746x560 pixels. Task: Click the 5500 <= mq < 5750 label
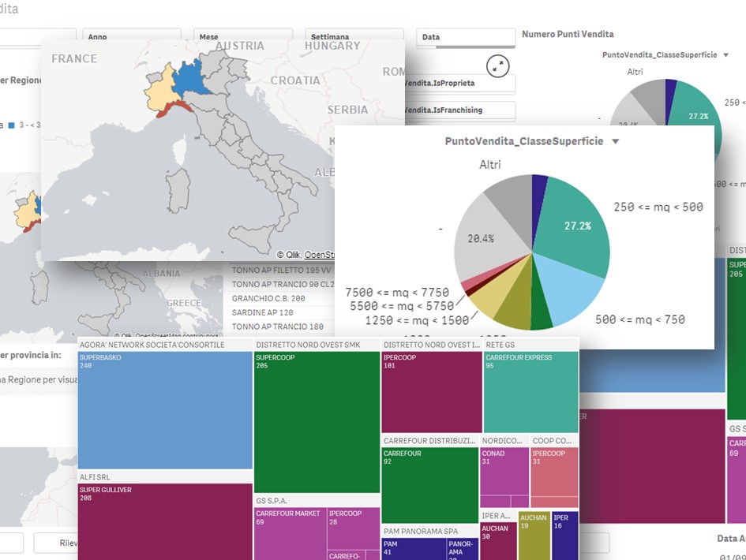pos(402,306)
